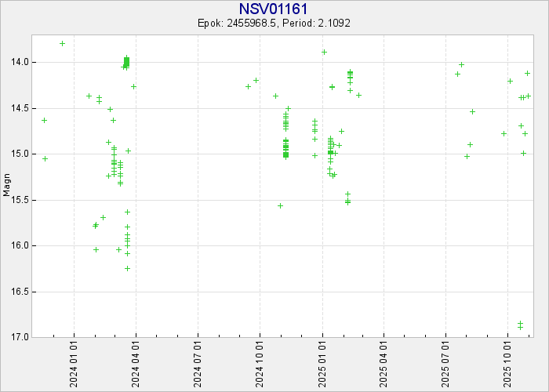Select the brightest point above 14.0 at far left
This screenshot has width=549, height=392.
click(x=62, y=43)
